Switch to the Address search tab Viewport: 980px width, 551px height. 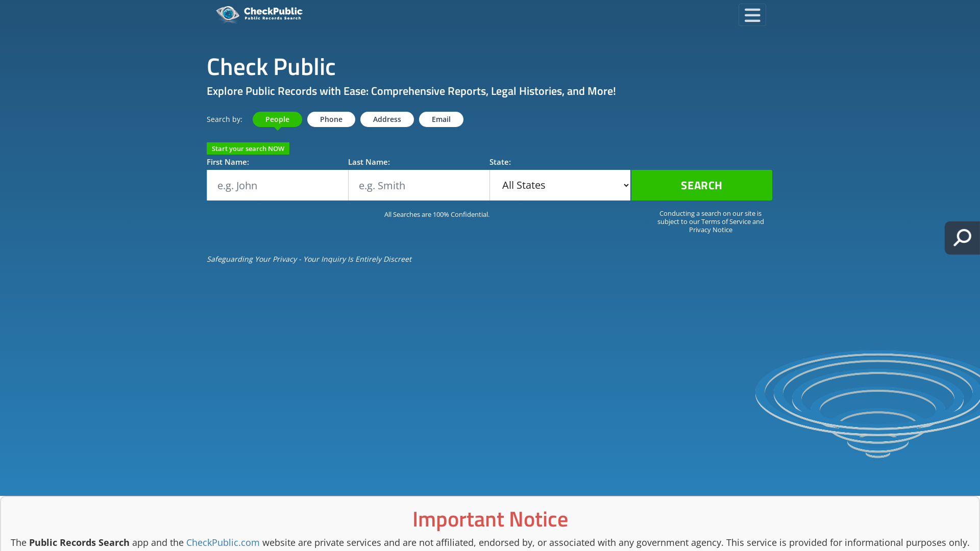[x=387, y=119]
